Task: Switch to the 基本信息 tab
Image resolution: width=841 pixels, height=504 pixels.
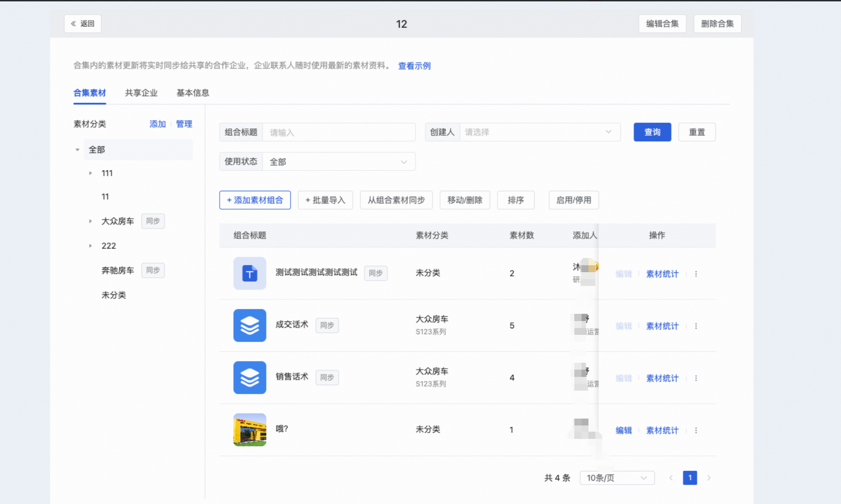Action: coord(193,93)
